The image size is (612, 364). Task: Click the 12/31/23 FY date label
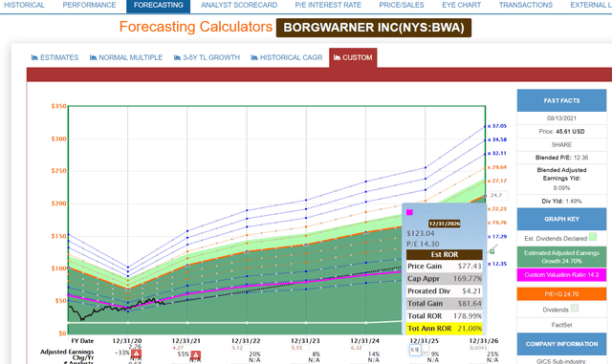(305, 340)
